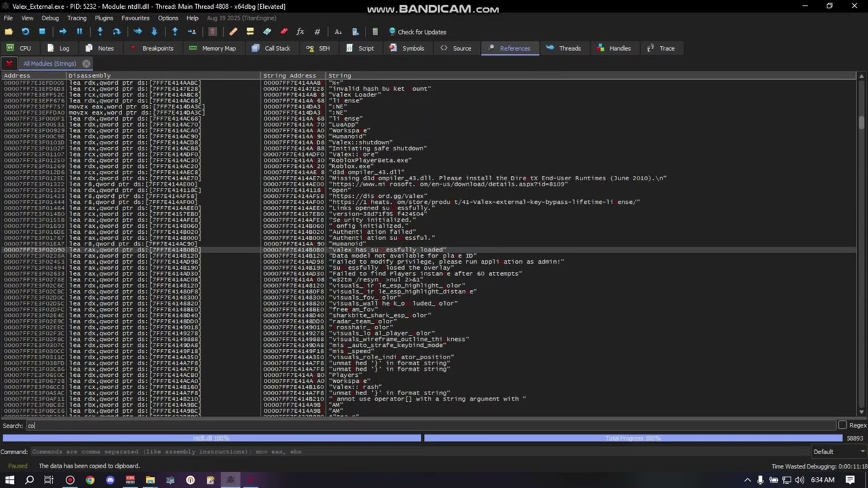This screenshot has height=488, width=868.
Task: Trace over using toolbar icon
Action: (154, 32)
